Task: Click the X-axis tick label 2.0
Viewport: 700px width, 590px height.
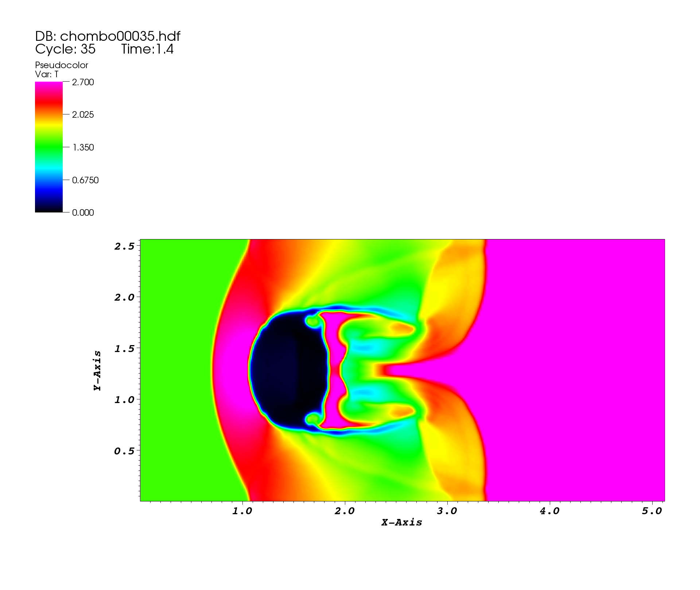Action: (345, 511)
